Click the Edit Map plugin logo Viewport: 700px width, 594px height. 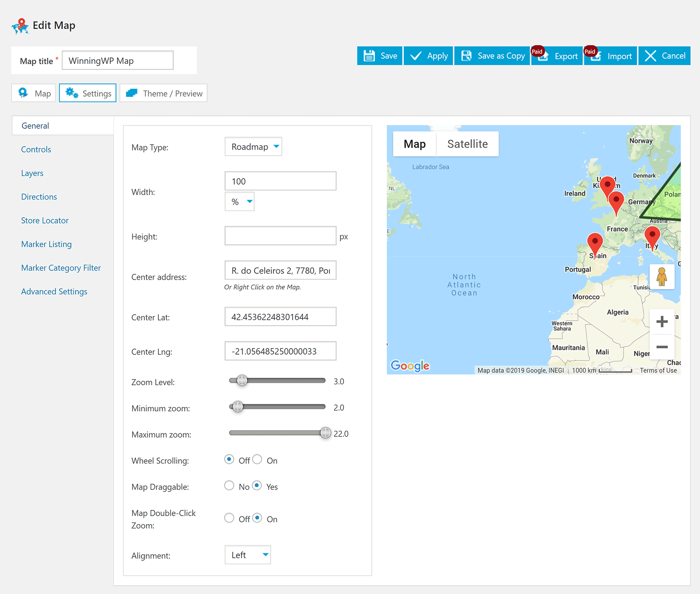[20, 26]
